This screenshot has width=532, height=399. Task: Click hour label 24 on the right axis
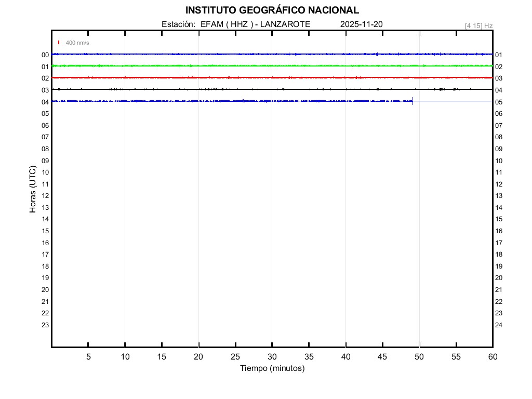pyautogui.click(x=499, y=325)
